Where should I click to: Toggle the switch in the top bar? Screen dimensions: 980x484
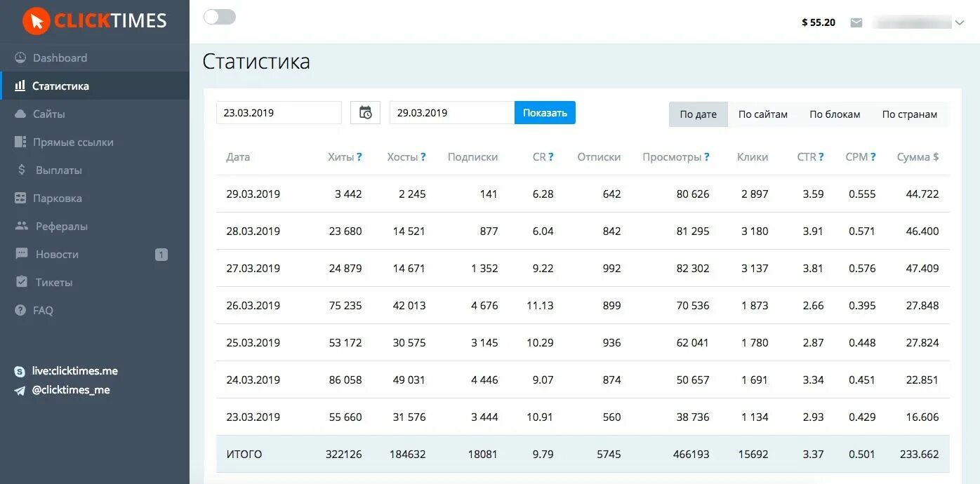[x=220, y=17]
